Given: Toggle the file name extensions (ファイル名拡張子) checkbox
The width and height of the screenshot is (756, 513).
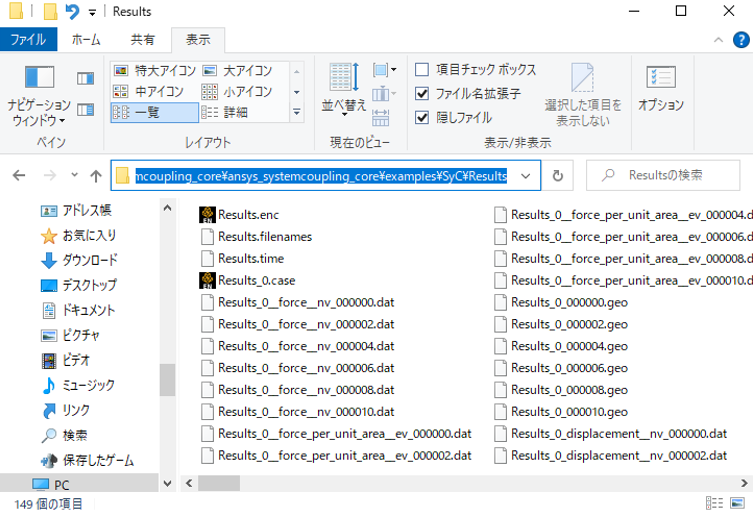Looking at the screenshot, I should tap(422, 94).
